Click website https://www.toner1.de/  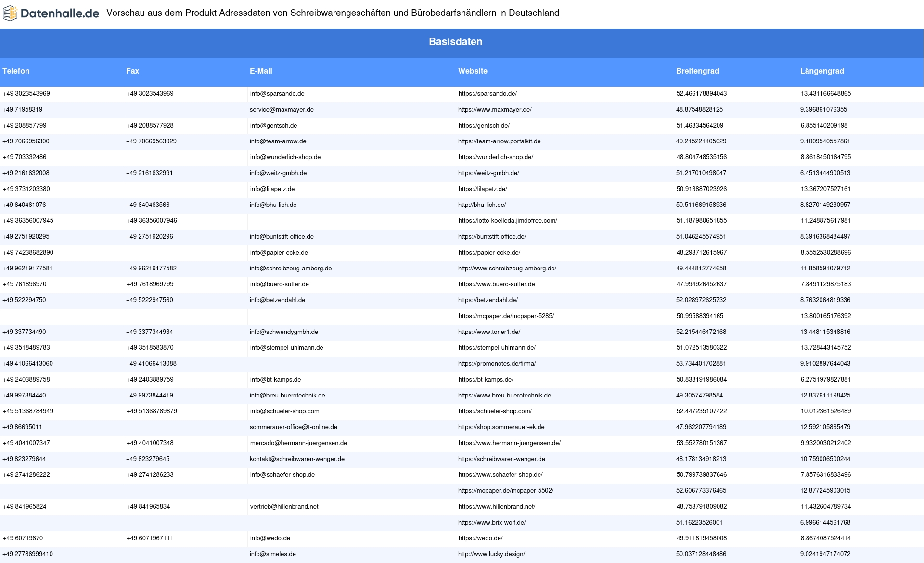click(489, 332)
